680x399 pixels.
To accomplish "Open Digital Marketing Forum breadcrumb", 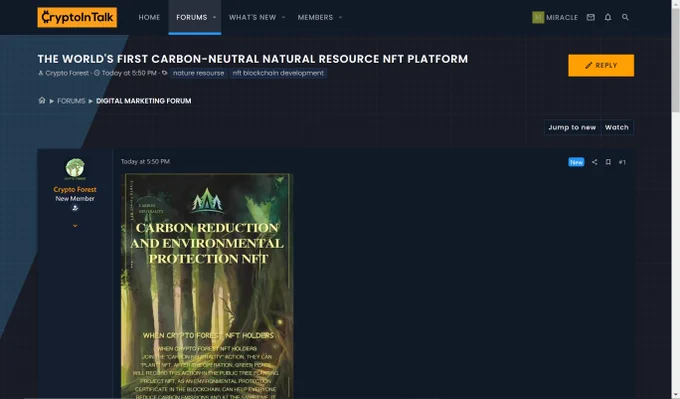I will tap(144, 101).
